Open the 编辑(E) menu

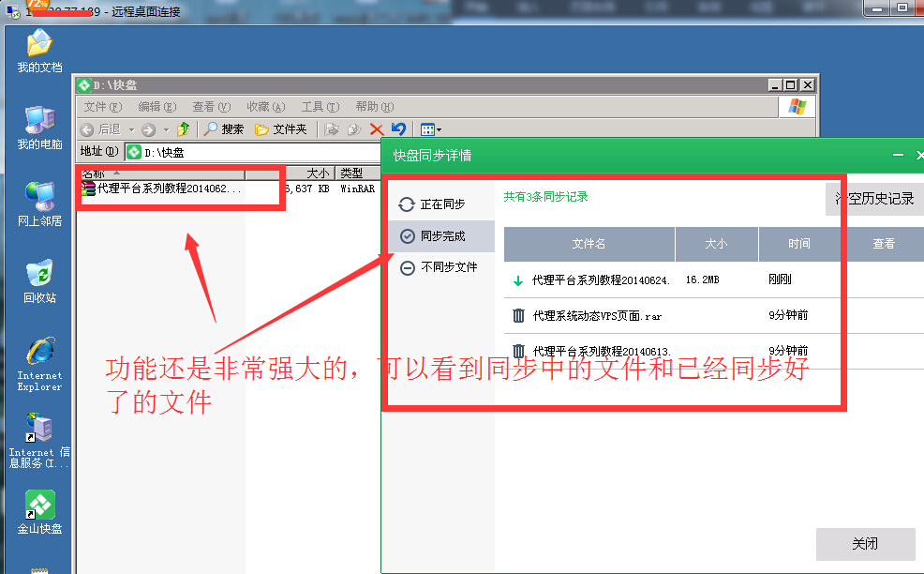point(157,107)
